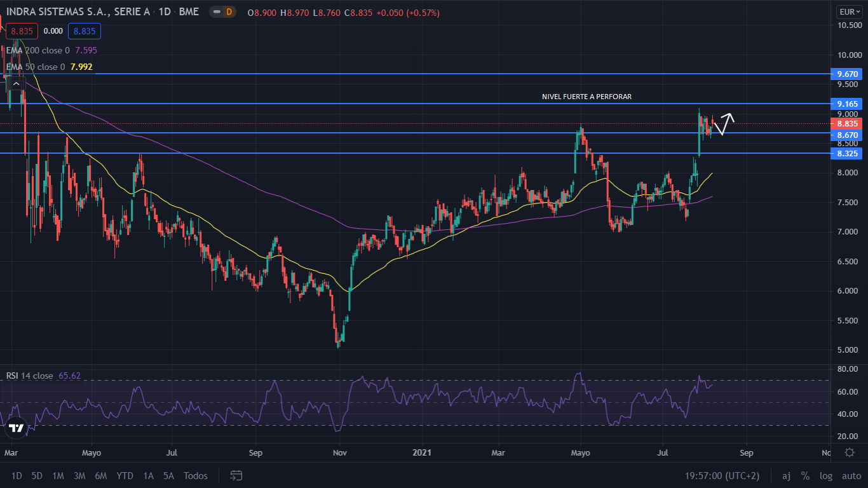Image resolution: width=868 pixels, height=488 pixels.
Task: Switch to the 6M time range
Action: click(100, 475)
